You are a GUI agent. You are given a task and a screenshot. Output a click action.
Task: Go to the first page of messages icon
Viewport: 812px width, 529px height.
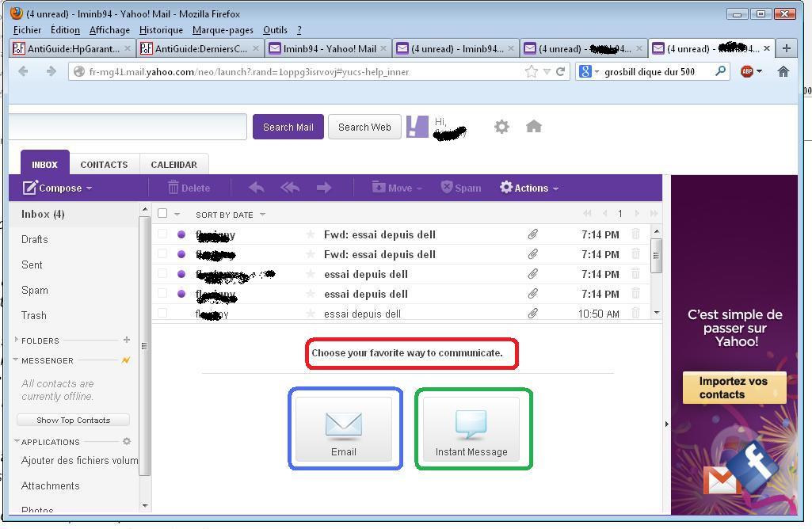(587, 213)
